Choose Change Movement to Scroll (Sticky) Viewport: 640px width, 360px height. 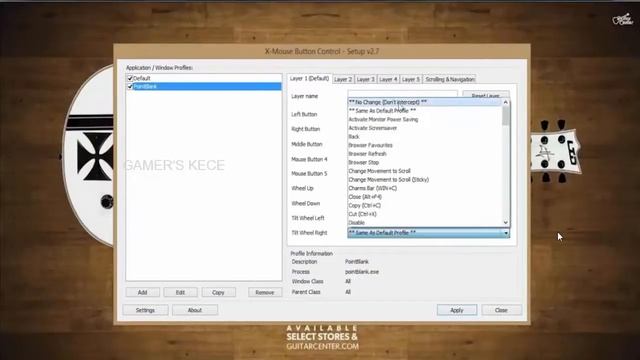[x=424, y=179]
